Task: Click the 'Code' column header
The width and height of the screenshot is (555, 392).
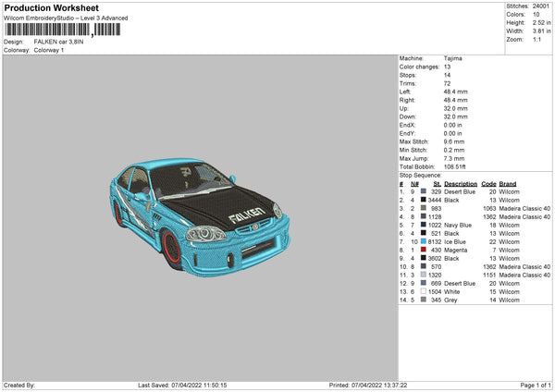Action: coord(488,184)
